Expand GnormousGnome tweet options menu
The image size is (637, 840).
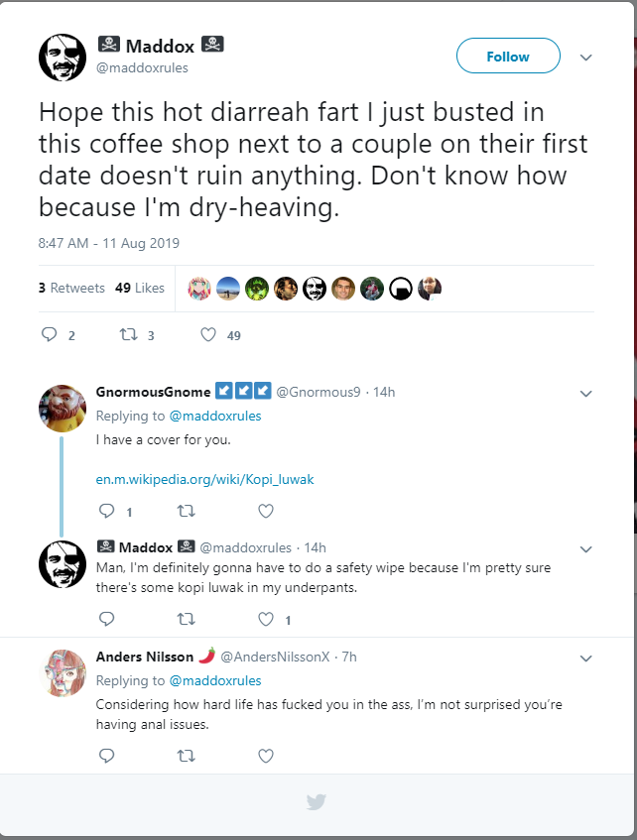pyautogui.click(x=585, y=393)
